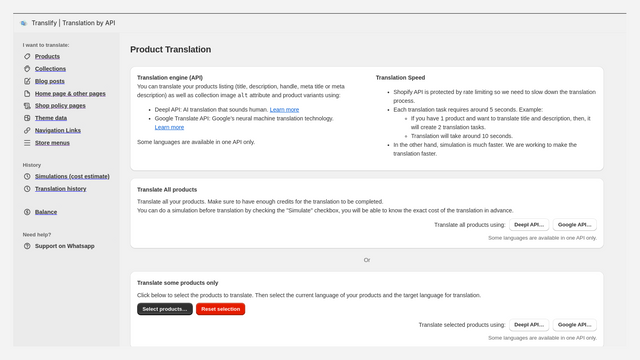
Task: View Simulations (cost estimate) history
Action: (x=72, y=176)
